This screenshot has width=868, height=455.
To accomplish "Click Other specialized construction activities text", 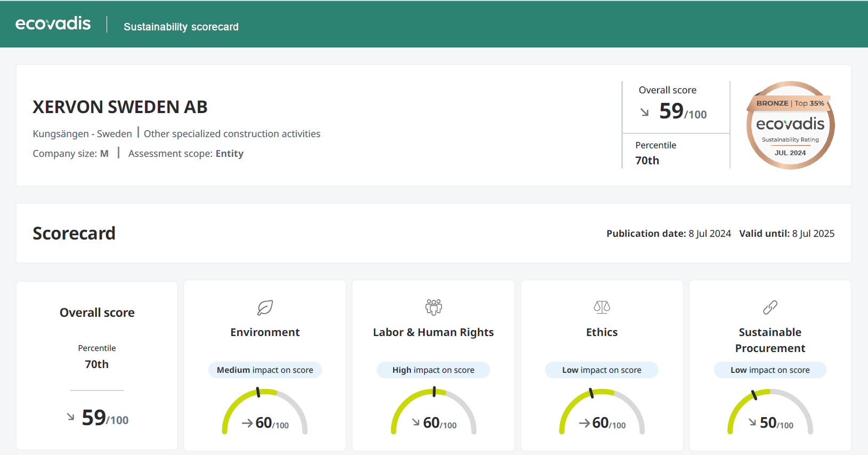I will [x=232, y=134].
